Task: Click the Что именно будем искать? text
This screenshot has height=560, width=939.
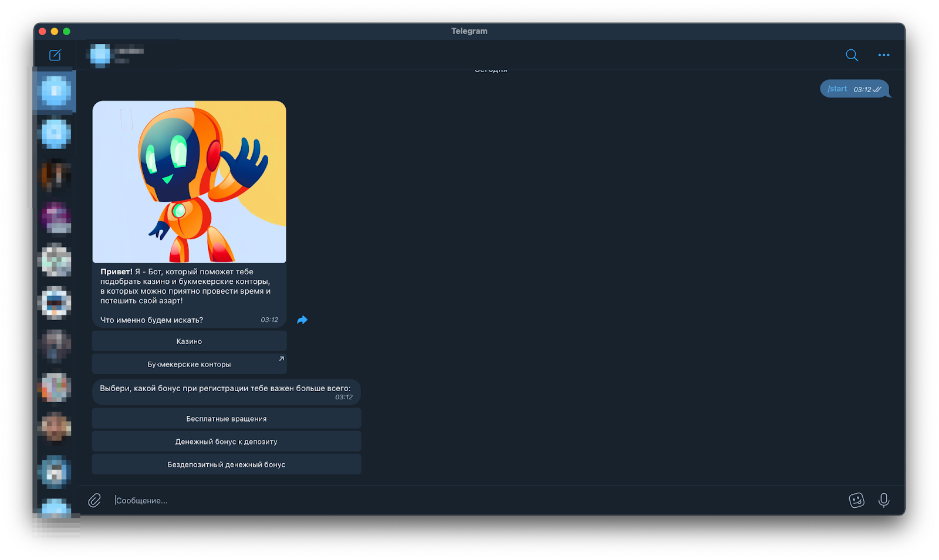Action: click(x=151, y=320)
